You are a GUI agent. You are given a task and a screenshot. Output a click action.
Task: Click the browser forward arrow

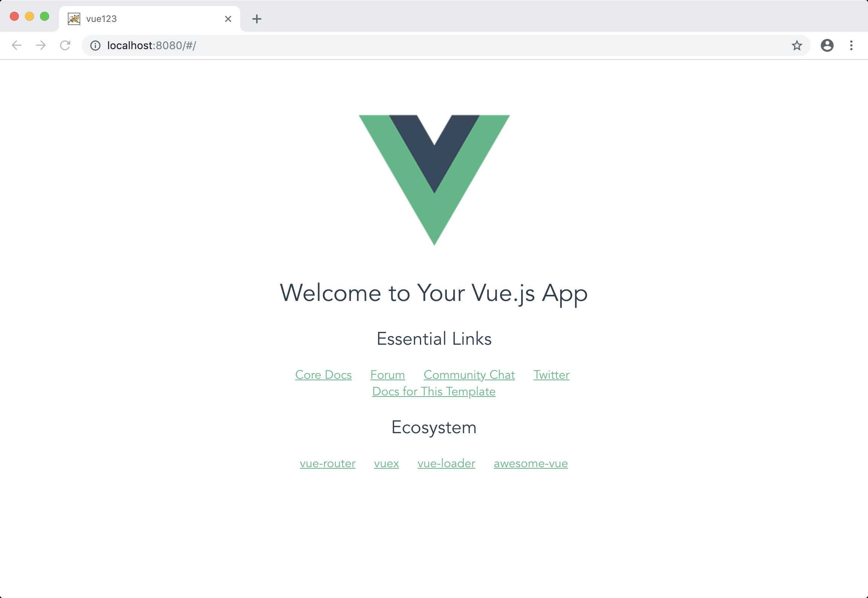pos(41,45)
